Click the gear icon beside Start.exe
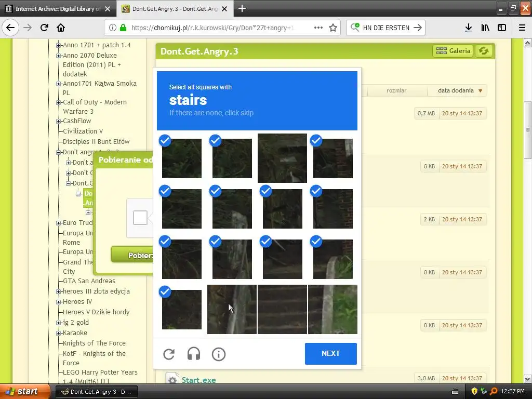Image resolution: width=532 pixels, height=399 pixels. click(x=172, y=380)
